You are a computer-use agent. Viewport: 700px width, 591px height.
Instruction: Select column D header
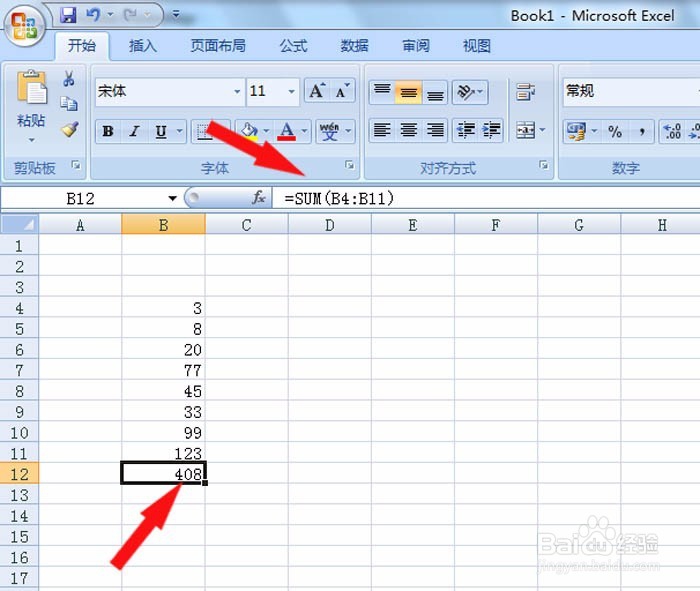point(329,225)
